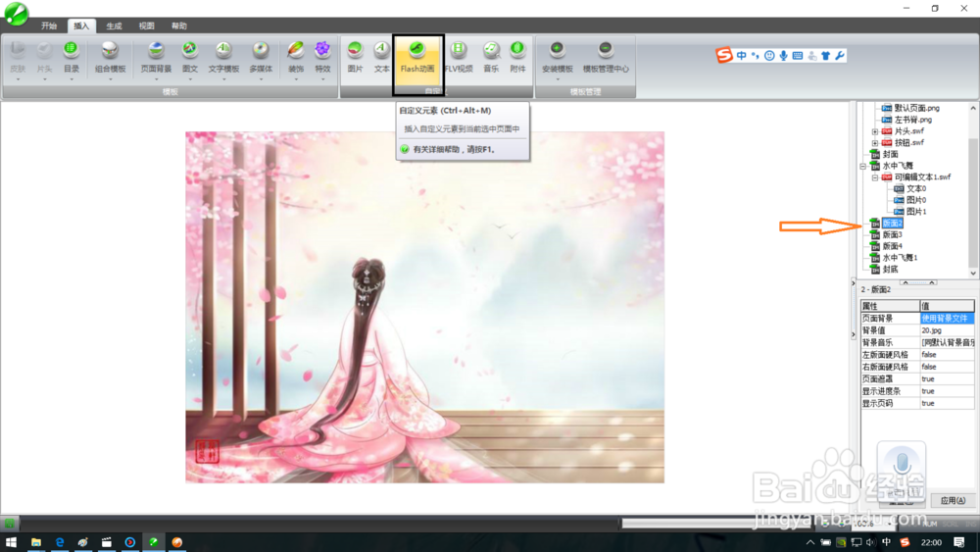
Task: Click the floating microphone voice widget
Action: click(x=902, y=465)
